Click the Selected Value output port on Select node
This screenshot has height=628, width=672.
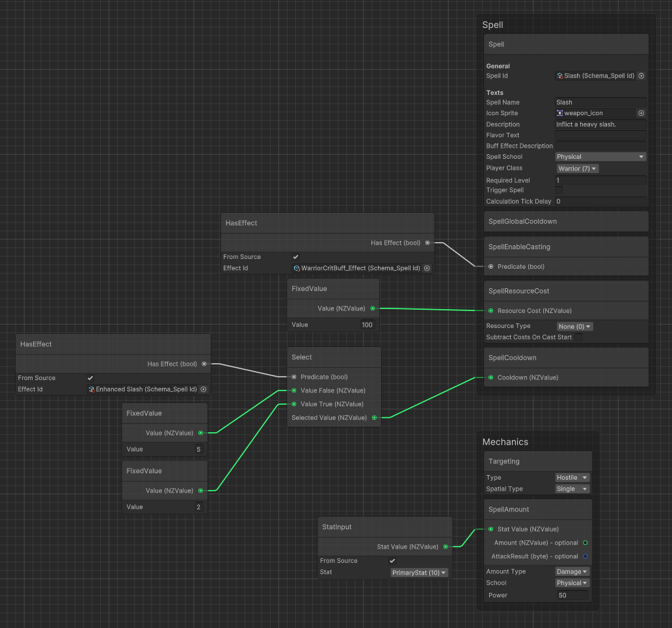374,417
